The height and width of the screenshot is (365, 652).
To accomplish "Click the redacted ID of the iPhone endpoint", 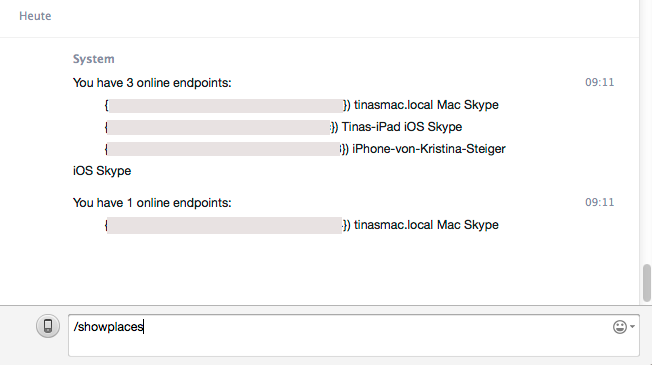I will (223, 149).
